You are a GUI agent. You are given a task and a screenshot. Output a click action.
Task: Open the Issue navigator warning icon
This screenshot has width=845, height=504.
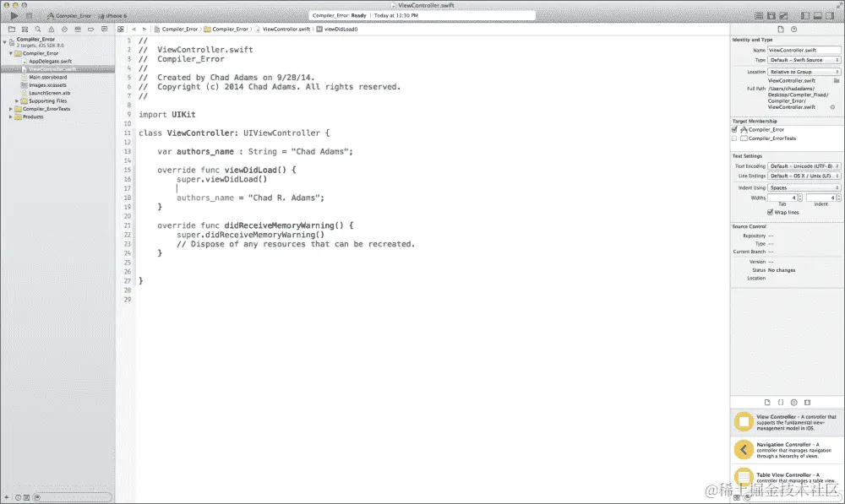tap(52, 29)
